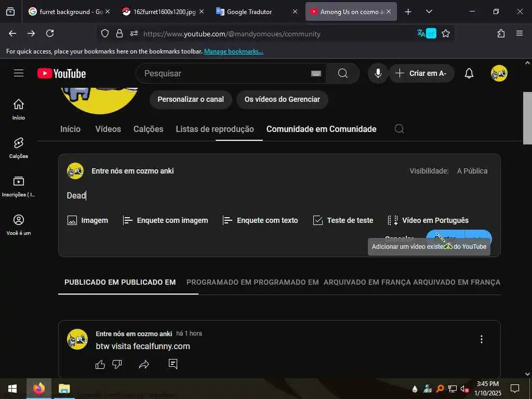Add a quiz via Teste de teste
The image size is (532, 399).
pyautogui.click(x=343, y=220)
